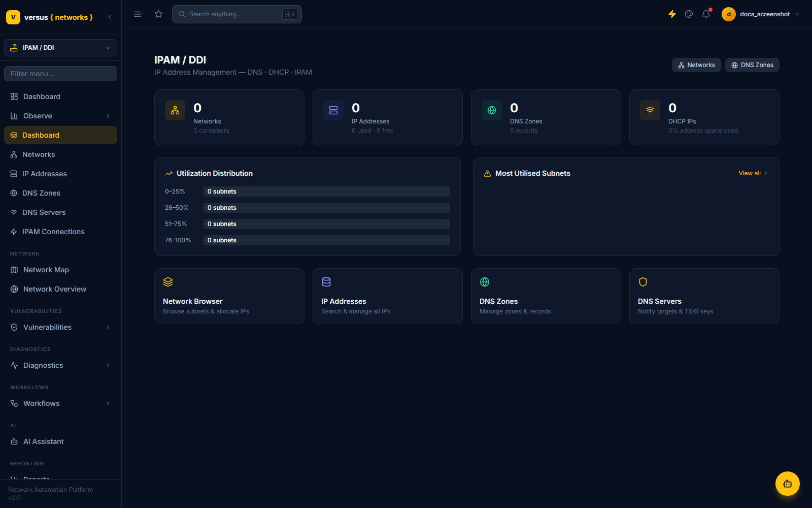Expand the Workflows submenu
The width and height of the screenshot is (812, 508).
pos(60,403)
